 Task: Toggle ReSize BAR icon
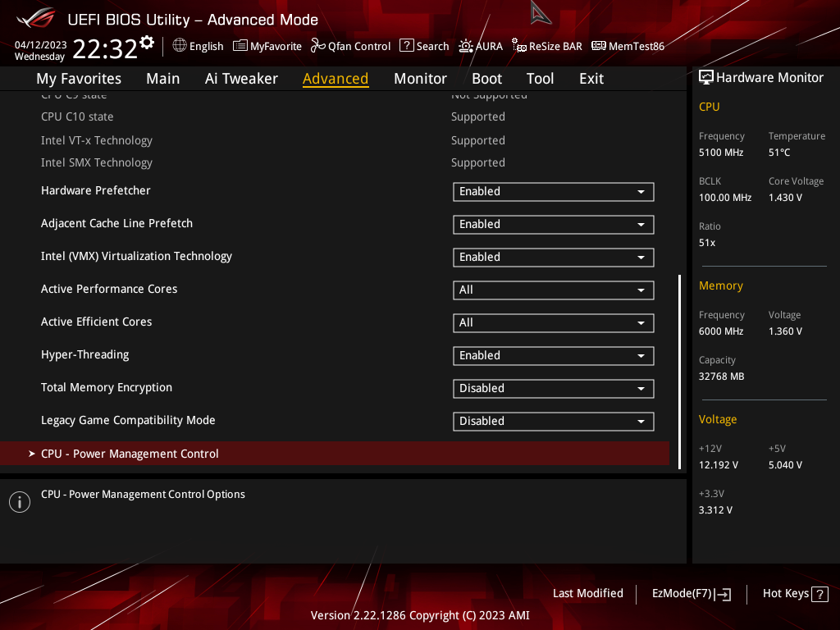(x=518, y=46)
